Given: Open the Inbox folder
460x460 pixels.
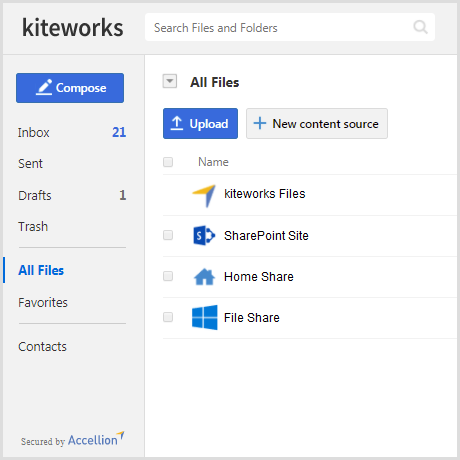Looking at the screenshot, I should [34, 133].
